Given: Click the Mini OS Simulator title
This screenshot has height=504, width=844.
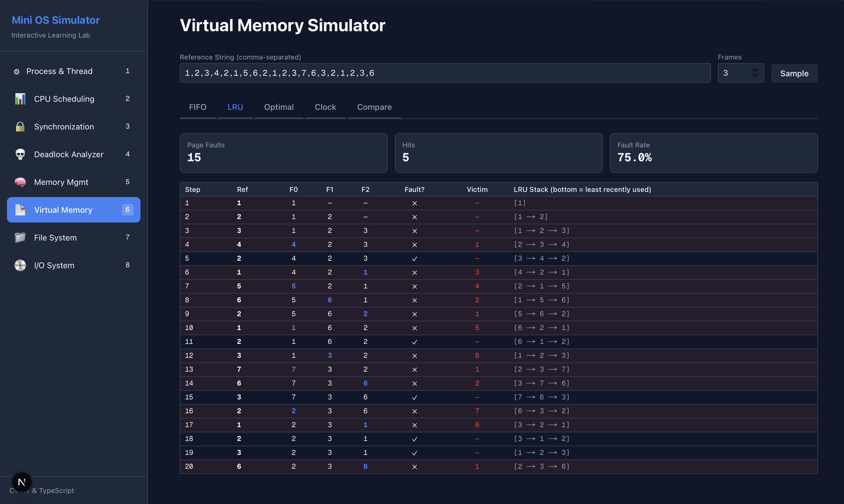Looking at the screenshot, I should (56, 20).
